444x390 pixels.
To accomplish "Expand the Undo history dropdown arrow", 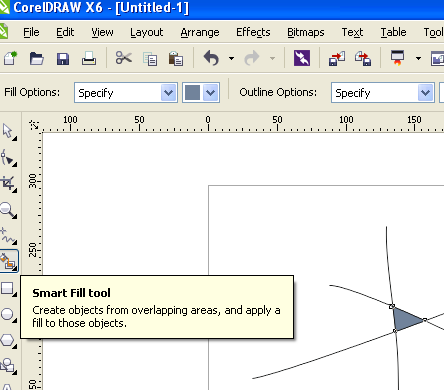I will click(x=231, y=59).
